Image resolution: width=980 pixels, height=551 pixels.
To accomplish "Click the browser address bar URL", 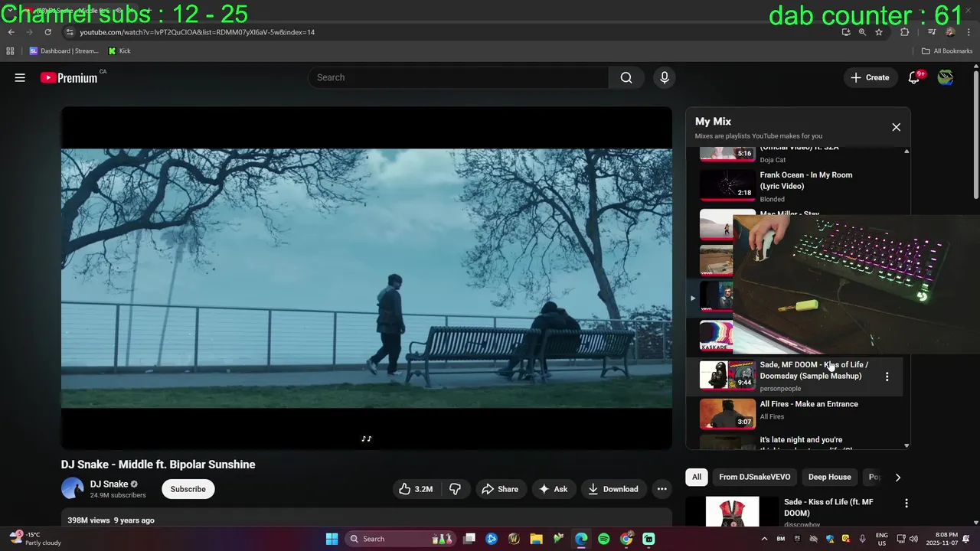I will pyautogui.click(x=198, y=32).
